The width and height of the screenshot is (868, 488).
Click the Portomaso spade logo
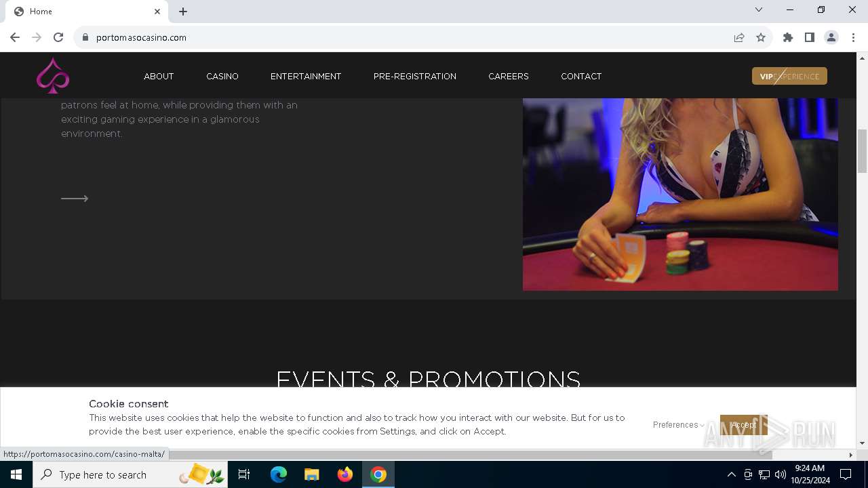tap(53, 75)
